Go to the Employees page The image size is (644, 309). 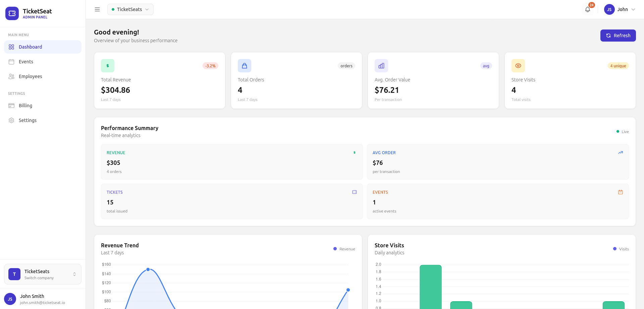tap(30, 76)
